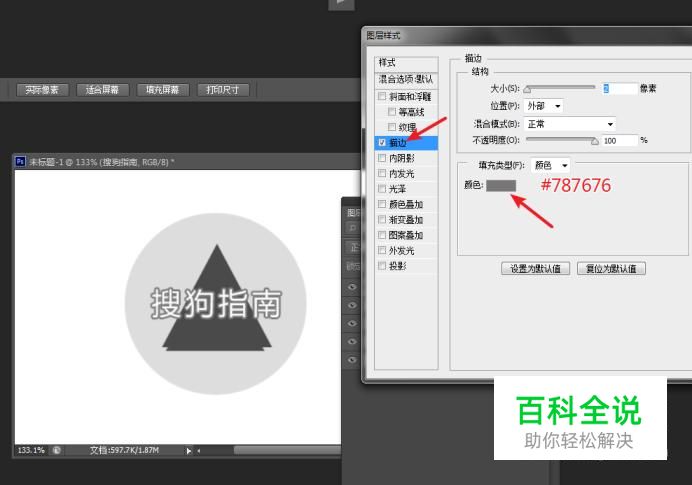
Task: Check the 光泽 checkbox
Action: click(x=382, y=189)
